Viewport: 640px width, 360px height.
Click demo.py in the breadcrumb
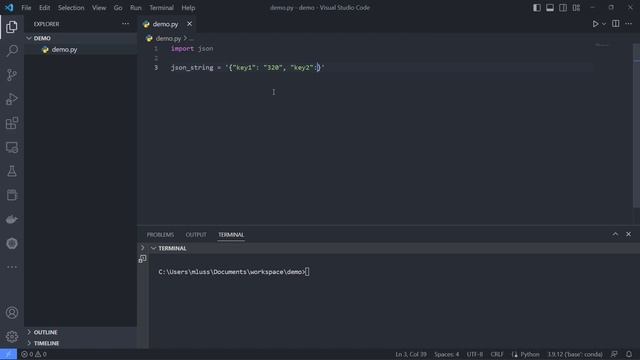coord(168,38)
